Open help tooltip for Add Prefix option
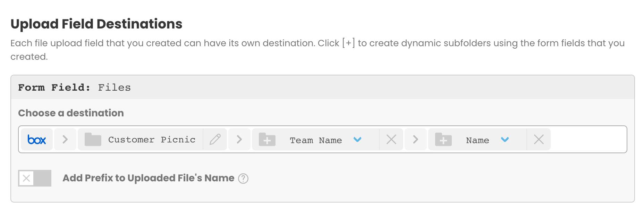Viewport: 644px width, 214px height. (x=243, y=179)
